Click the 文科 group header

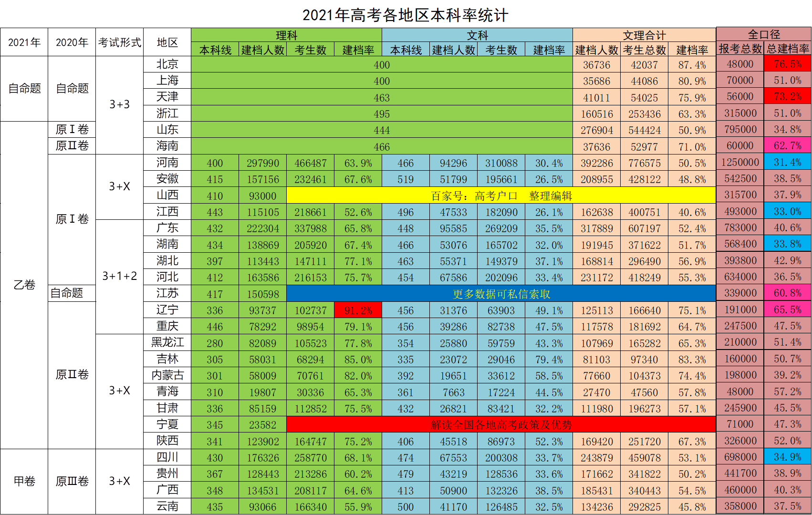(478, 35)
